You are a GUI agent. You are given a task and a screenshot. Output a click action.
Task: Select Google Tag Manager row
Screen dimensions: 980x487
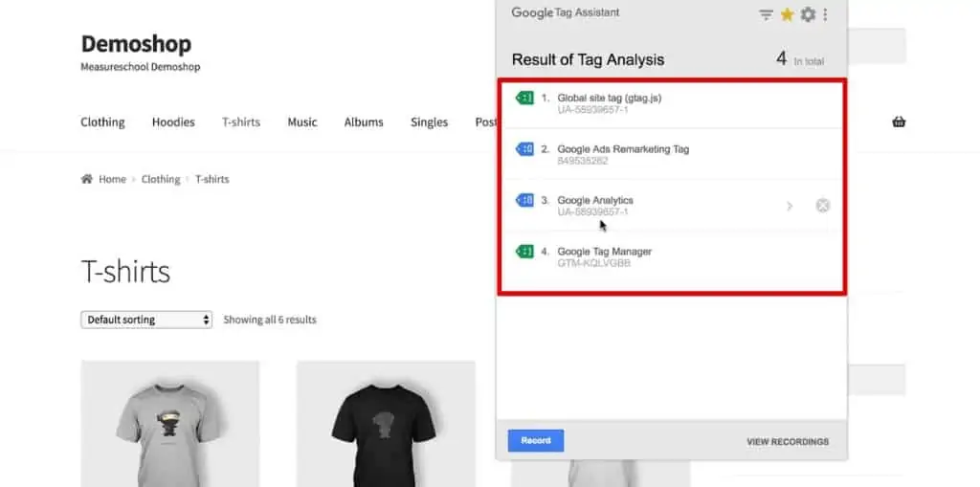(x=672, y=257)
